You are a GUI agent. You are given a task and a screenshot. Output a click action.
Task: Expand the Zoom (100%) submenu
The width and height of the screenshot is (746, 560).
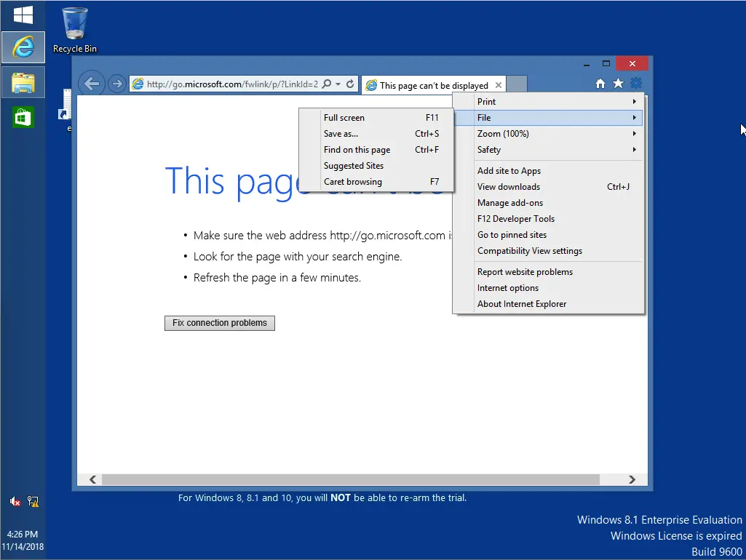pyautogui.click(x=548, y=134)
